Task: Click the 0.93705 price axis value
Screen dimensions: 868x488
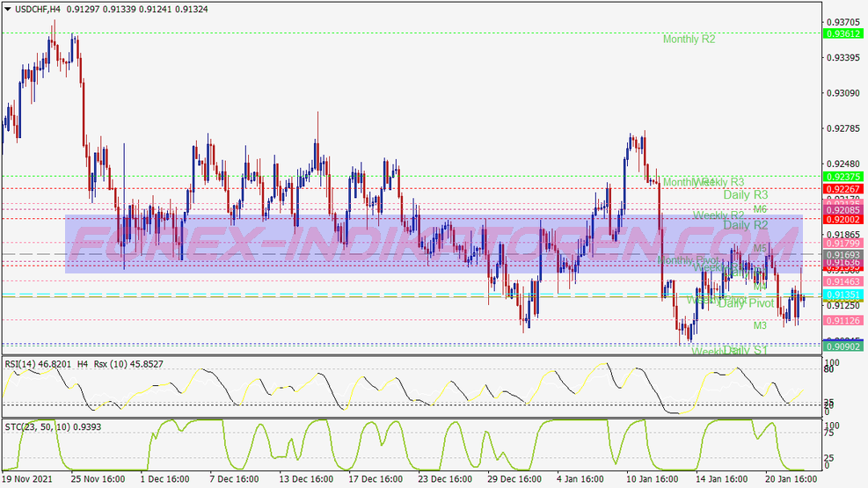Action: (843, 22)
